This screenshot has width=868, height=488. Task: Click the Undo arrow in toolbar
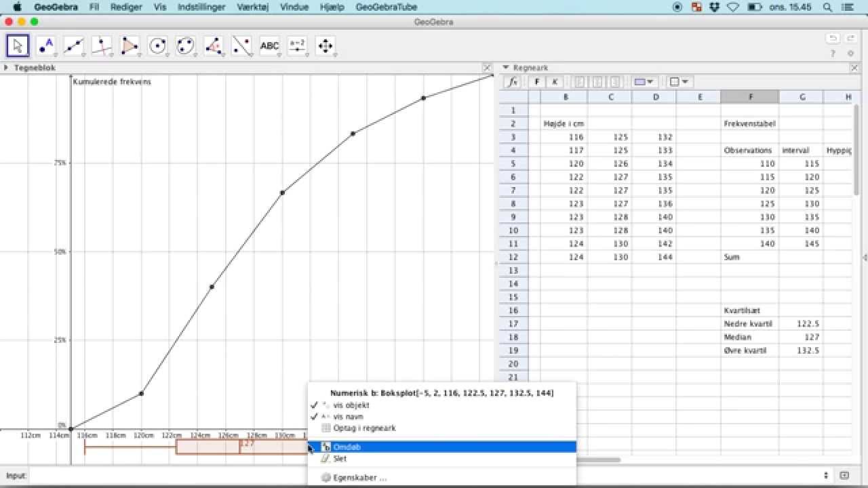(x=833, y=39)
